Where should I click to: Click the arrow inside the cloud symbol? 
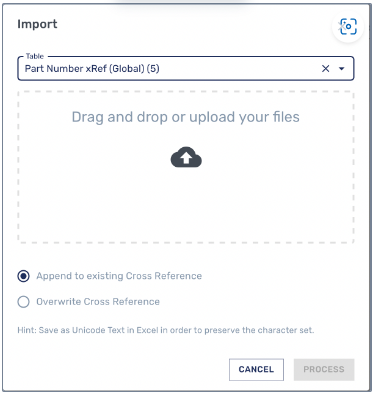coord(186,158)
